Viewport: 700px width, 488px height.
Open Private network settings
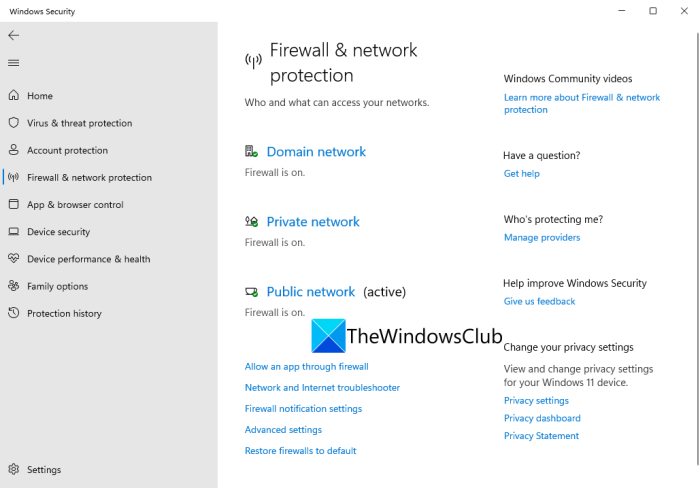313,222
